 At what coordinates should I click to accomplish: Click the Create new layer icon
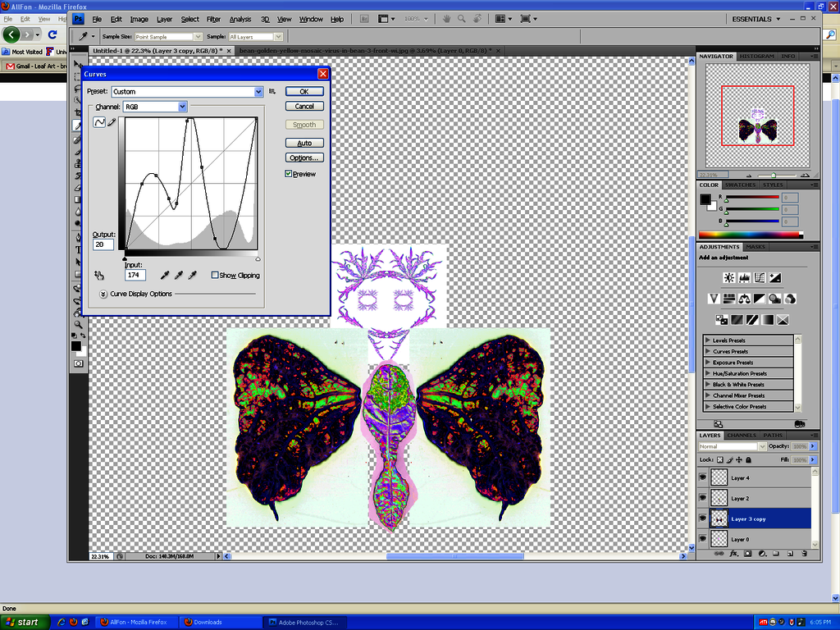click(790, 554)
